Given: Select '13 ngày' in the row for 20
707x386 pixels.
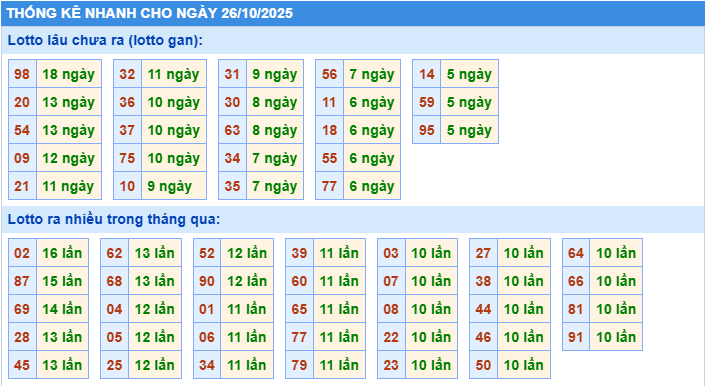Looking at the screenshot, I should pyautogui.click(x=69, y=102).
